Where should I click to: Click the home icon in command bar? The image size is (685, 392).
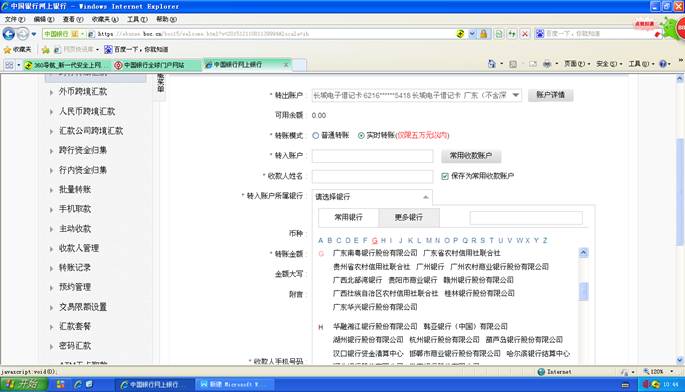tap(491, 64)
